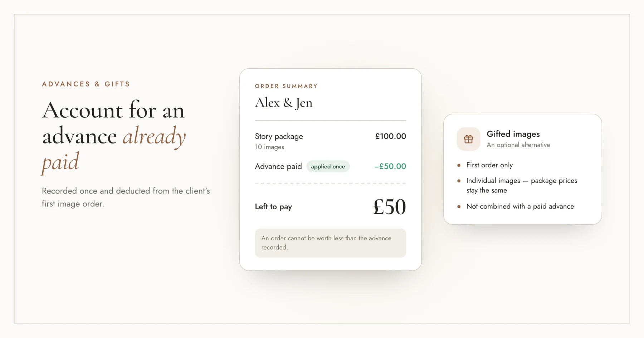Viewport: 644px width, 338px height.
Task: Click the ADVANCES & GIFTS section label
Action: (86, 84)
